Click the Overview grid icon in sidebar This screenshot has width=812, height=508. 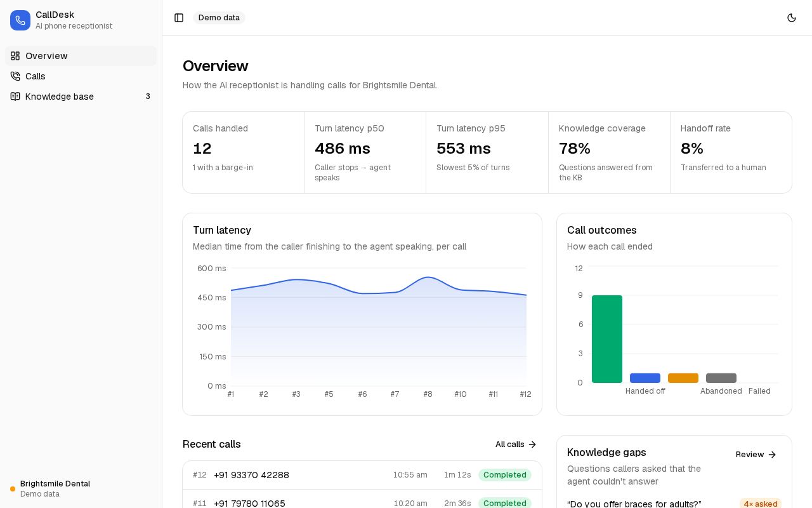coord(15,56)
